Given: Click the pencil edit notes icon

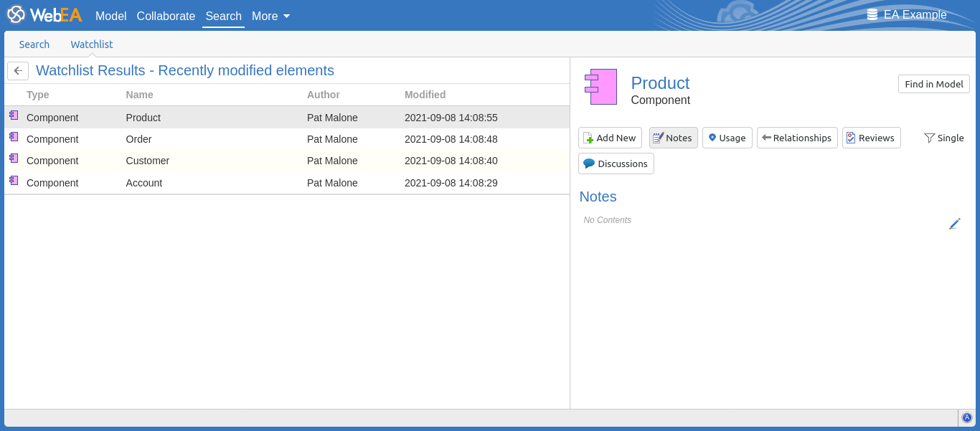Looking at the screenshot, I should click(x=954, y=224).
